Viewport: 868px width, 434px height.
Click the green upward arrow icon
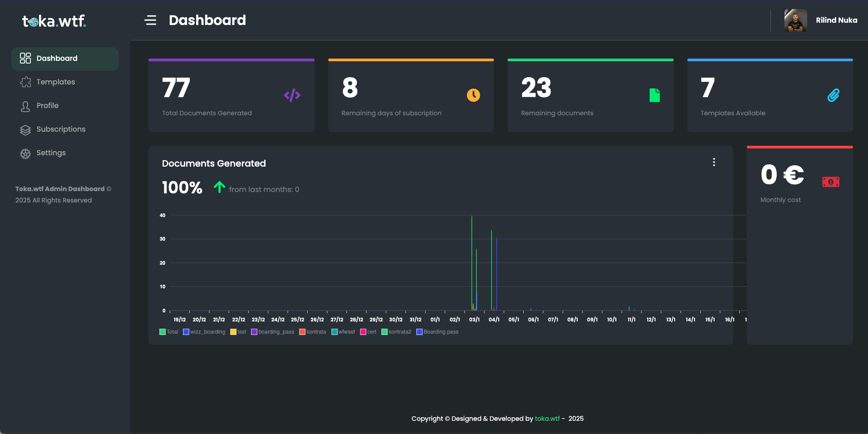[219, 187]
